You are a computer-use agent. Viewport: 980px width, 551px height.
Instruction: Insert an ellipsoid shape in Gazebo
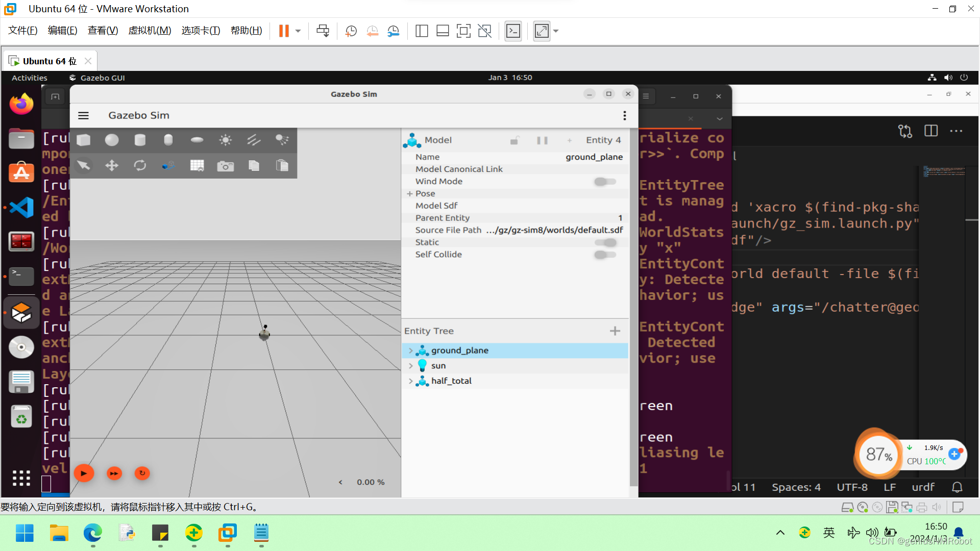197,140
